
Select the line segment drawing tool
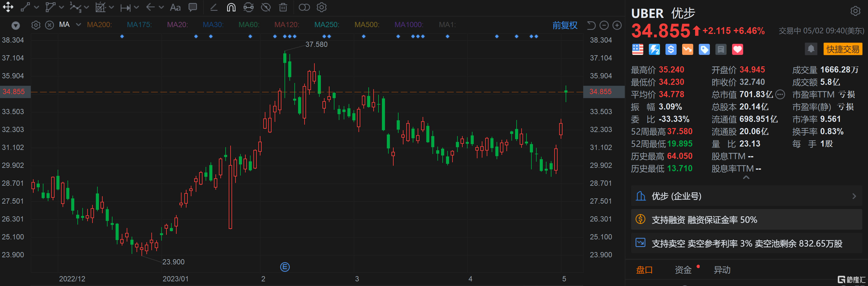click(x=26, y=7)
